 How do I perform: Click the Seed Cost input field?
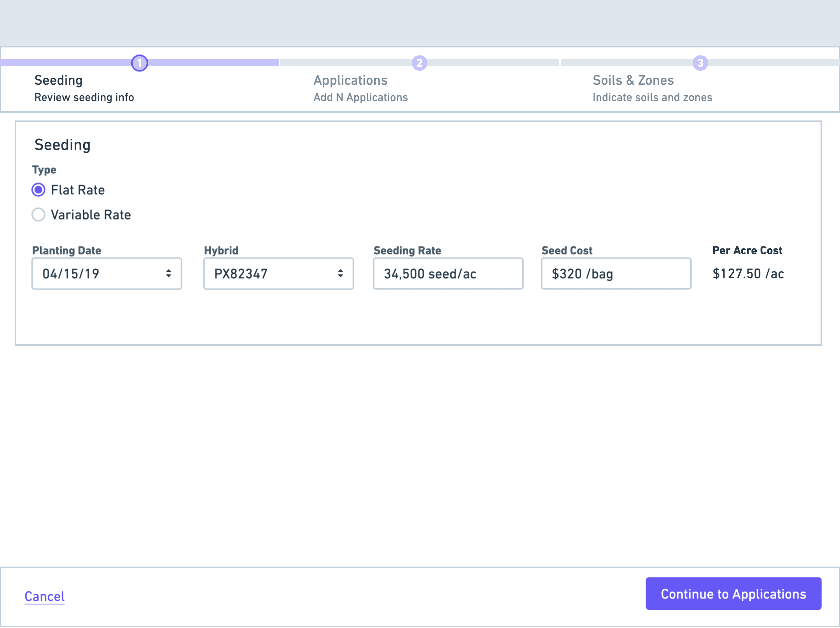click(x=616, y=274)
